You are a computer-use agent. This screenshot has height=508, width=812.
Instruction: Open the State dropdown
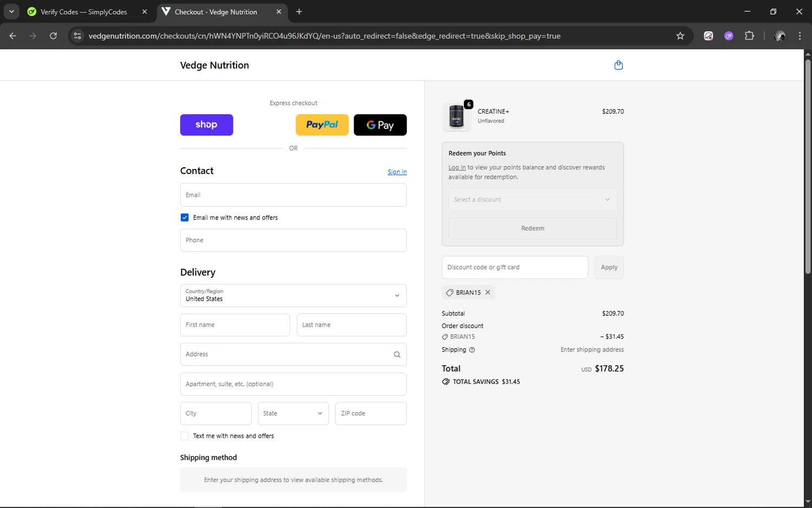[293, 413]
